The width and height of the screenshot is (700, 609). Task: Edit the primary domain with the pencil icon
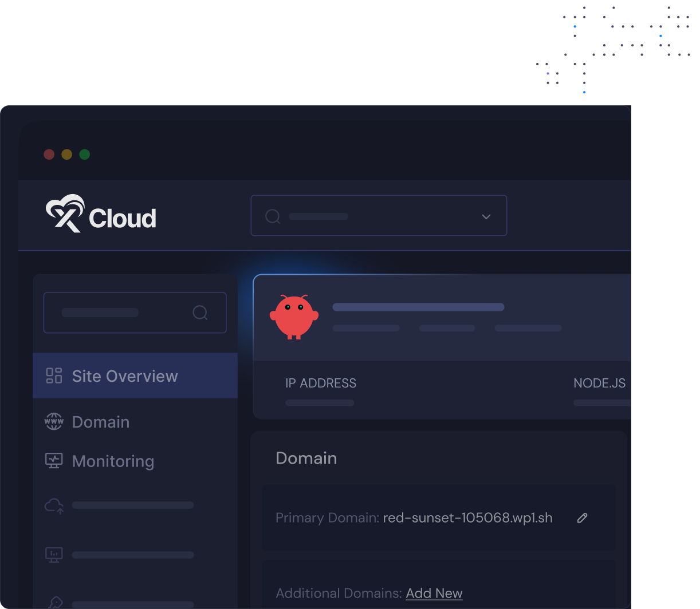[582, 518]
